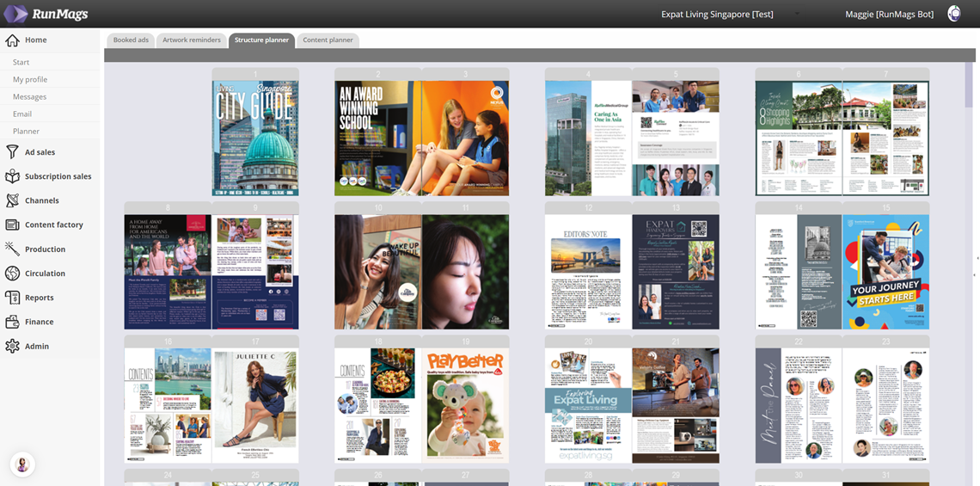Click the Finance wallet icon
980x486 pixels.
pyautogui.click(x=12, y=322)
